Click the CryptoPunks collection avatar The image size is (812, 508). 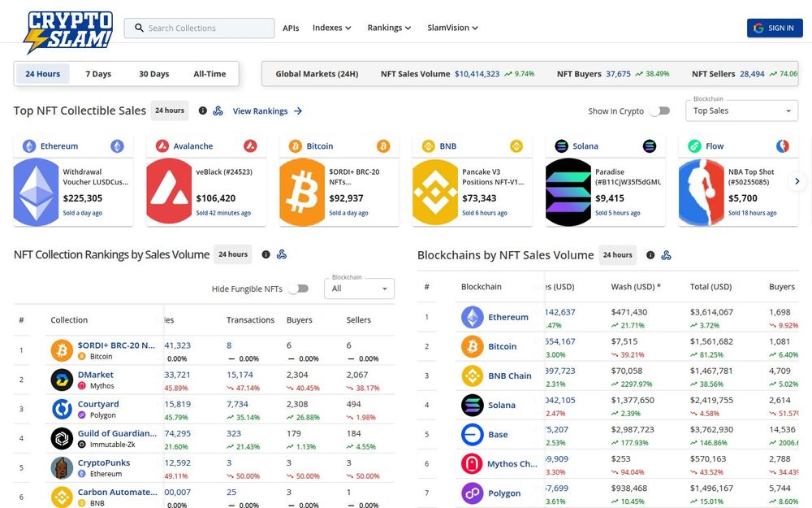pyautogui.click(x=62, y=468)
